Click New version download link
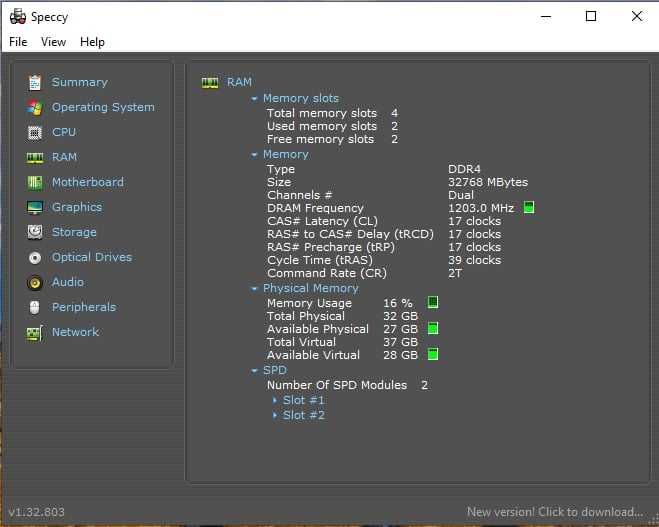The height and width of the screenshot is (527, 659). (x=555, y=512)
